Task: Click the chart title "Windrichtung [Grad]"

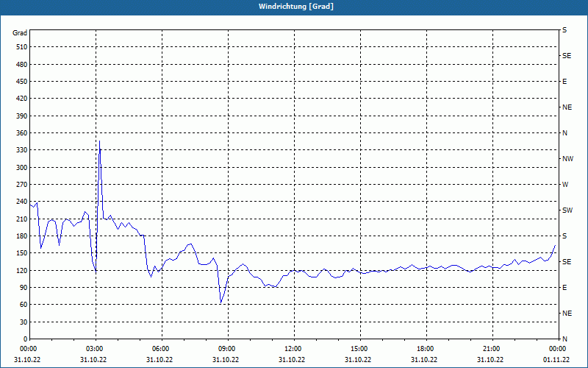Action: (296, 7)
